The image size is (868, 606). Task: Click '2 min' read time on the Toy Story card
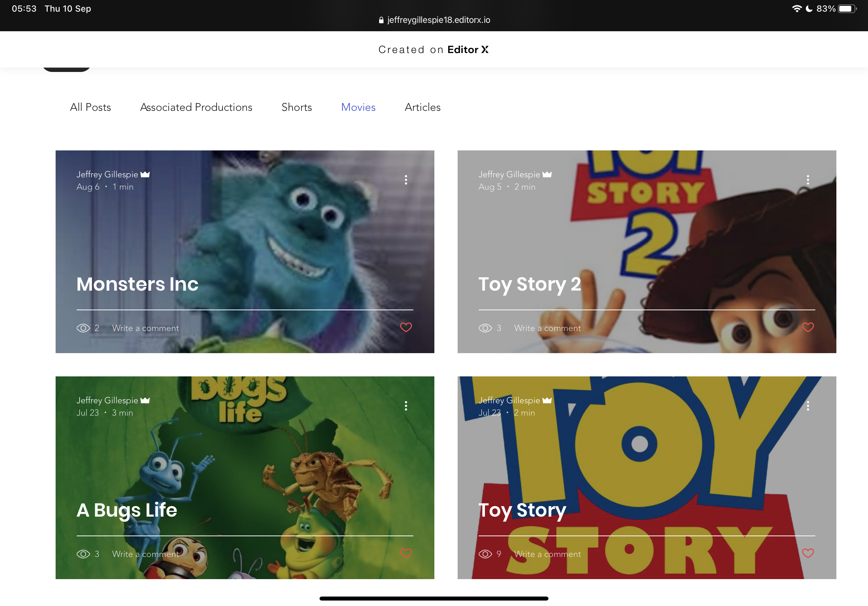525,413
